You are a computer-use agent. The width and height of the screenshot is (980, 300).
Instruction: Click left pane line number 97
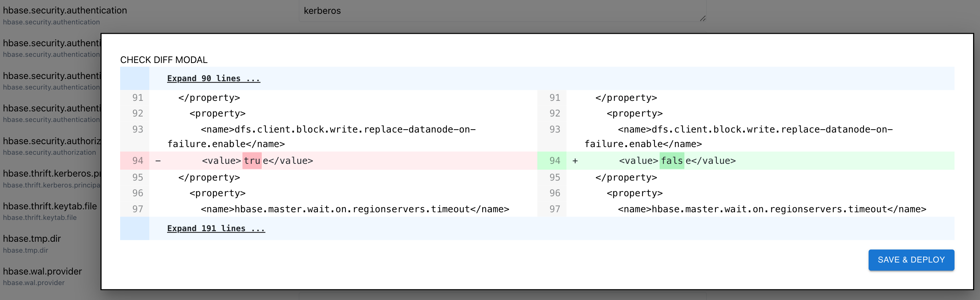click(x=137, y=209)
